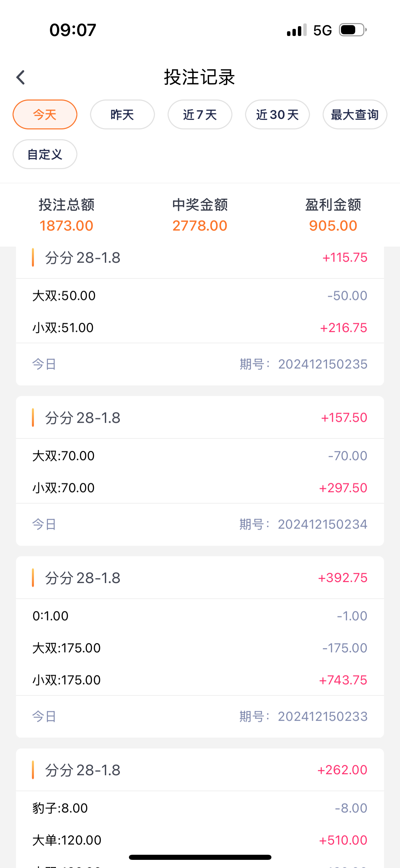The image size is (400, 868).
Task: Open the bet record with +392.75 profit
Action: [x=200, y=578]
